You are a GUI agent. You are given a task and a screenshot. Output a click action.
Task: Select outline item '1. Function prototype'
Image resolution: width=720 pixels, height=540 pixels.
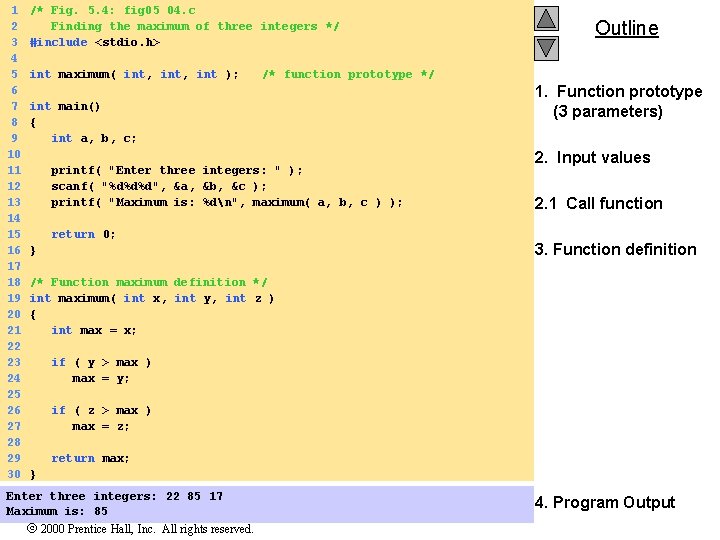619,91
